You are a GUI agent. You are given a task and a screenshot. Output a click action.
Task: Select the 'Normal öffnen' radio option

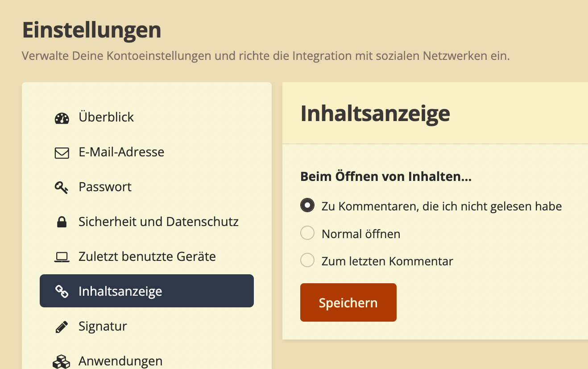click(x=307, y=233)
